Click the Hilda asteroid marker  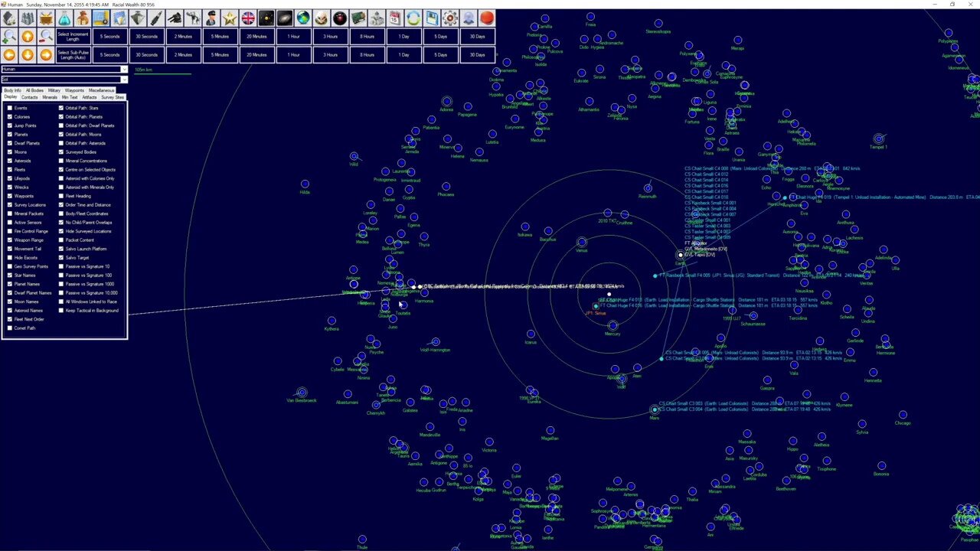coord(305,184)
